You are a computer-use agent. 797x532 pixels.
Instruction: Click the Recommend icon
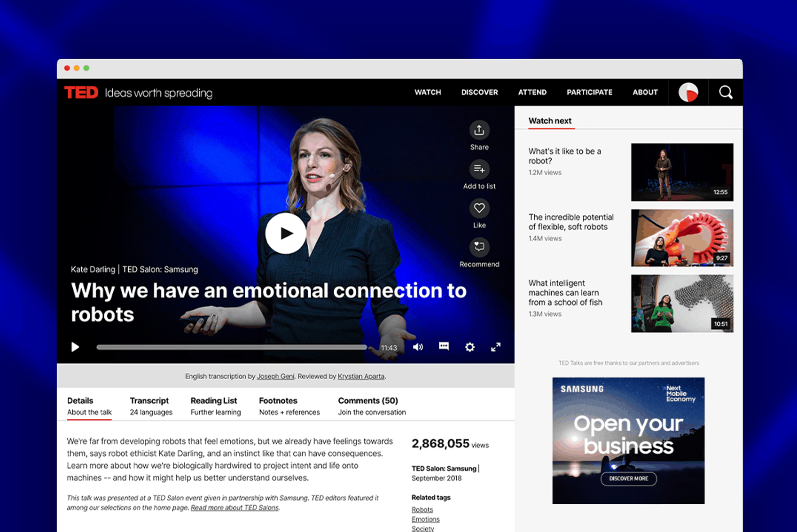coord(479,247)
